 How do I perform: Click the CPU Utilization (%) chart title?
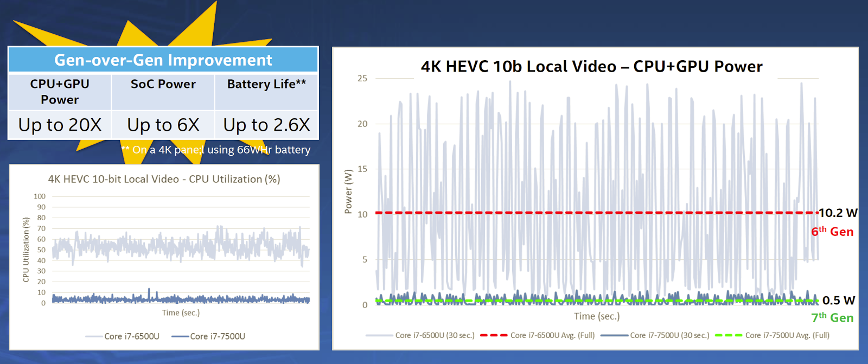point(164,179)
